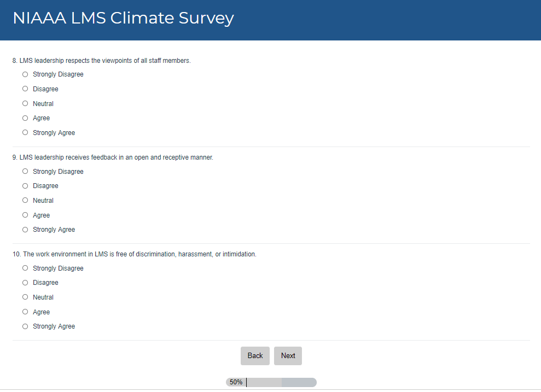
Task: Go to the previous page with Back
Action: click(255, 356)
